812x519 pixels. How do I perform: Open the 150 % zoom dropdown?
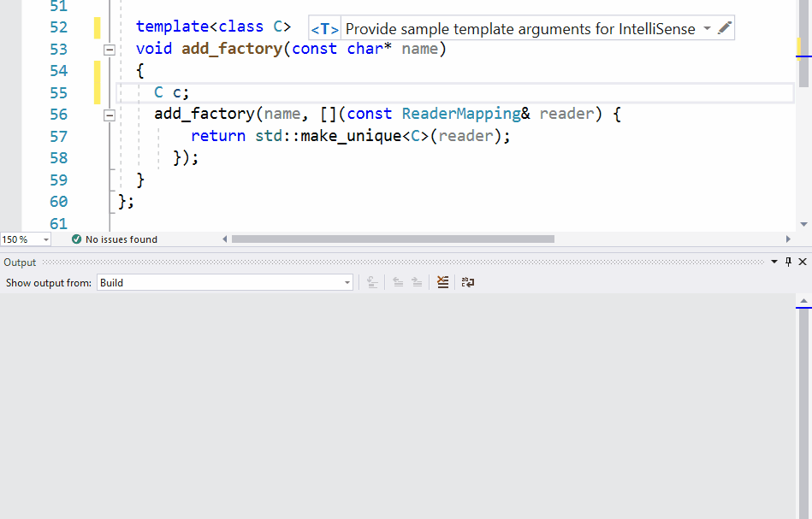[x=46, y=239]
